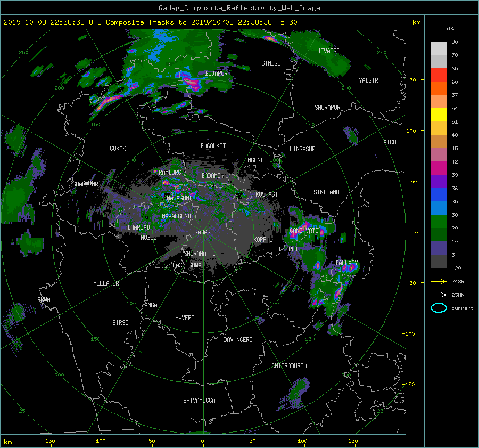The width and height of the screenshot is (479, 448).
Task: Select the magenta 39 dBZ color swatch
Action: 439,168
